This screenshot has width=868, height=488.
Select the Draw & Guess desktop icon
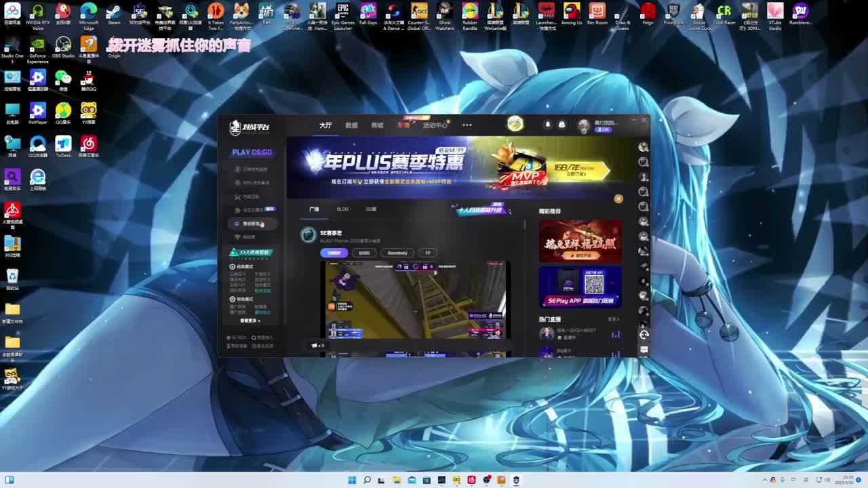[623, 16]
